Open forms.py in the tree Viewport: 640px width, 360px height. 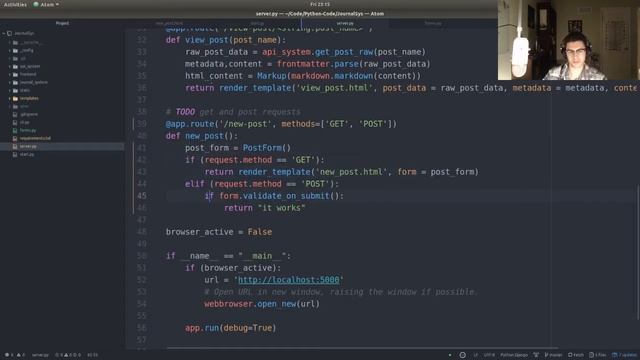tap(28, 130)
